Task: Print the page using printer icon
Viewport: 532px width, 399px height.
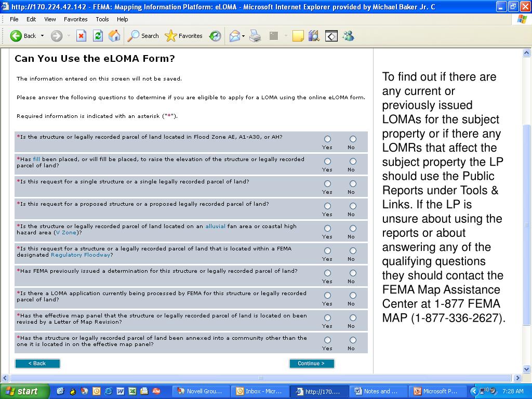Action: (255, 36)
